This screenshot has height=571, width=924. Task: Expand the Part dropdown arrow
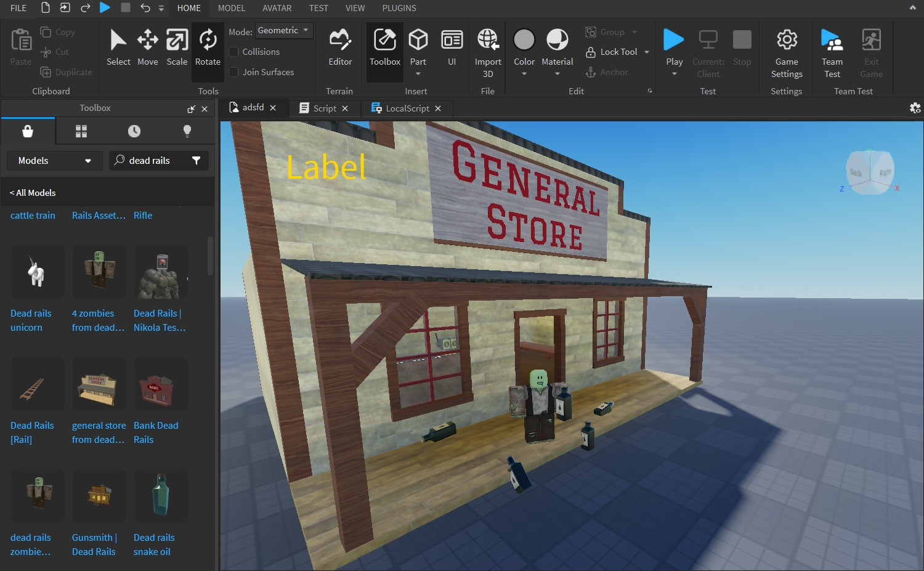(x=418, y=74)
